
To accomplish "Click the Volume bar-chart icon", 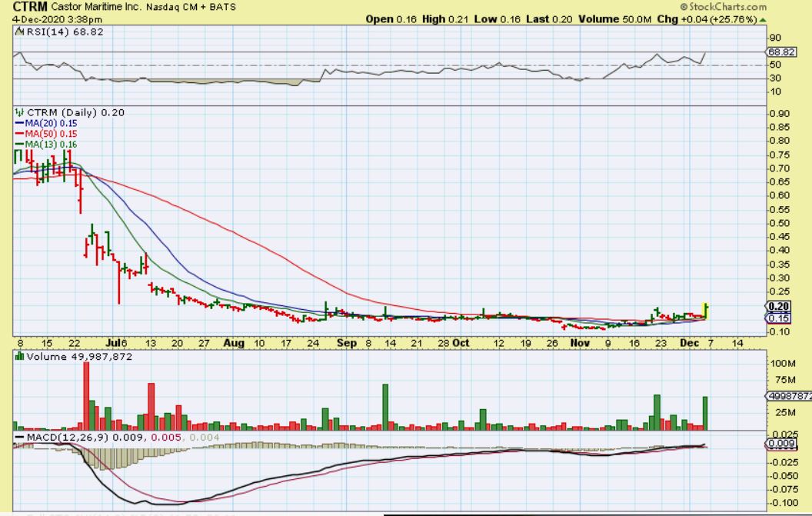I will point(19,357).
